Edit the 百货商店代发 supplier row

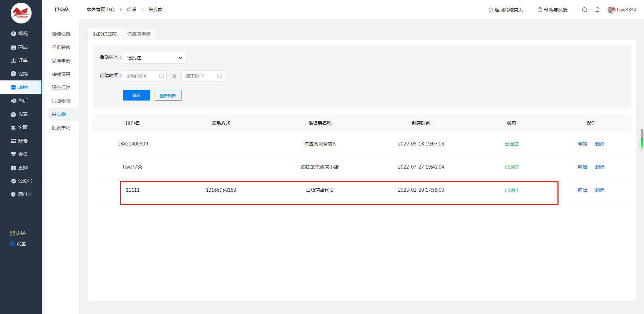point(582,190)
